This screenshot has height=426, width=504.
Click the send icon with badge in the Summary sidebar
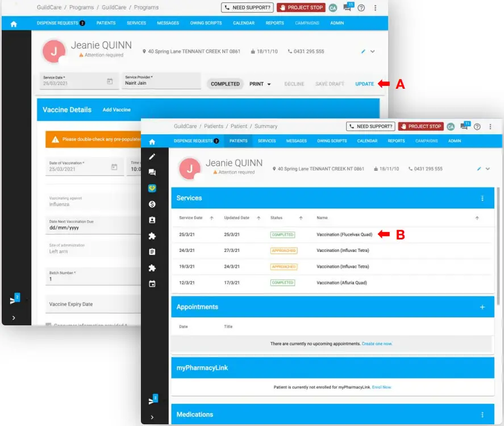pyautogui.click(x=153, y=400)
